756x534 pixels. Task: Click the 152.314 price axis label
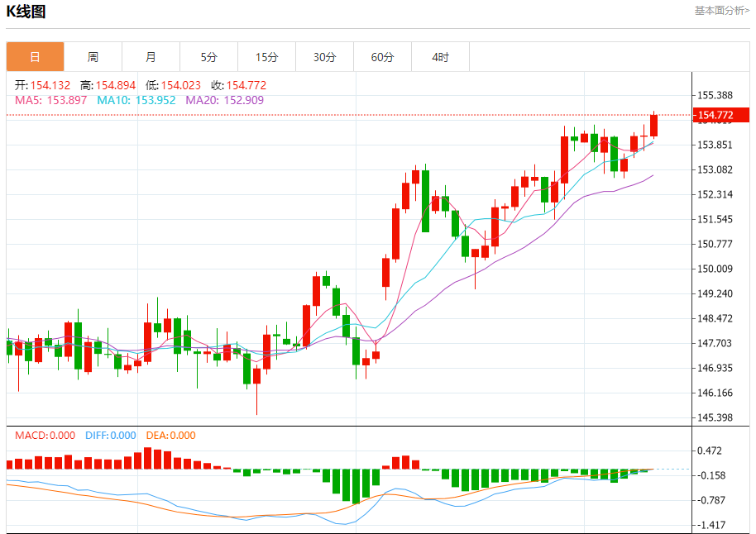pyautogui.click(x=715, y=195)
